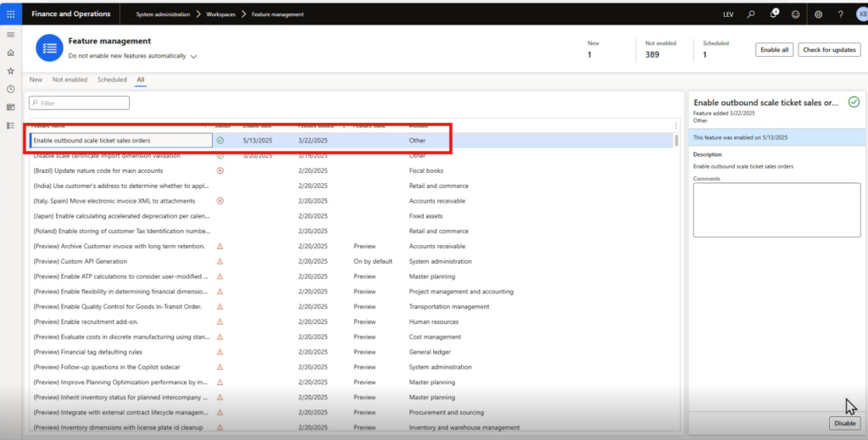Open the help question mark
This screenshot has height=440, width=868.
click(x=840, y=14)
